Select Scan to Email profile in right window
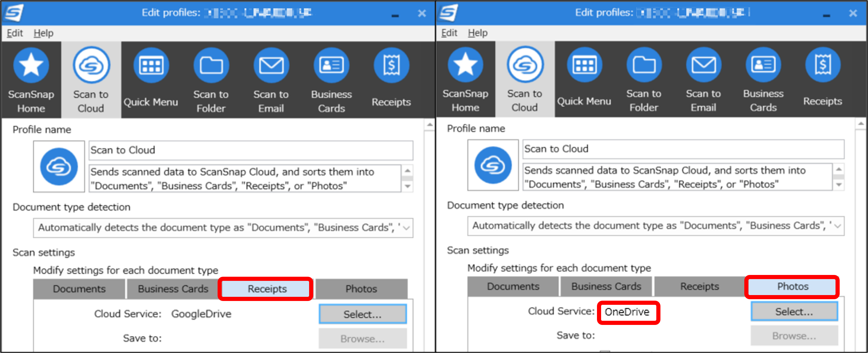The height and width of the screenshot is (353, 868). (x=704, y=80)
